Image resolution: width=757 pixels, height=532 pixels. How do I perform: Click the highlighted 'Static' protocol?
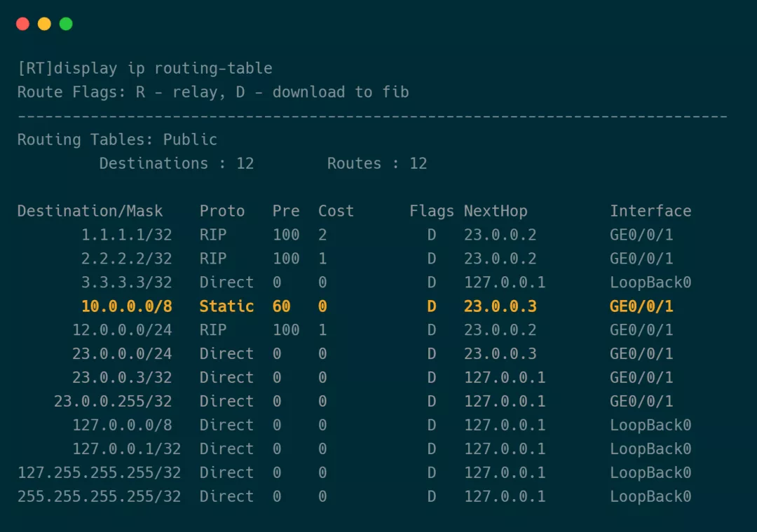click(x=226, y=306)
